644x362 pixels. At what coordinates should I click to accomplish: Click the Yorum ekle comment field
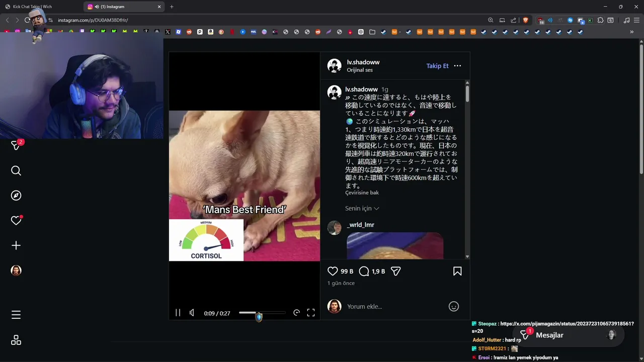395,307
